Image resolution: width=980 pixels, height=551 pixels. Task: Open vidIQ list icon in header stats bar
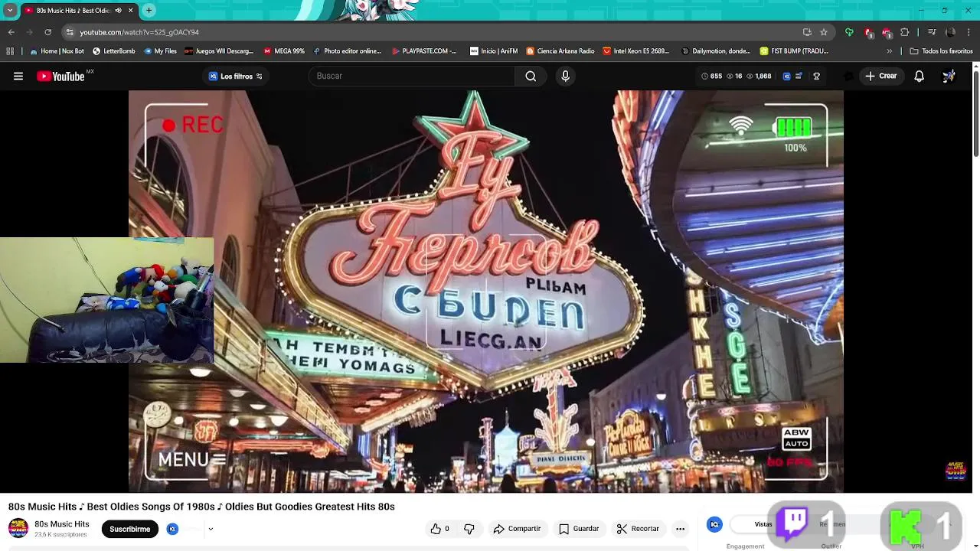coord(799,76)
